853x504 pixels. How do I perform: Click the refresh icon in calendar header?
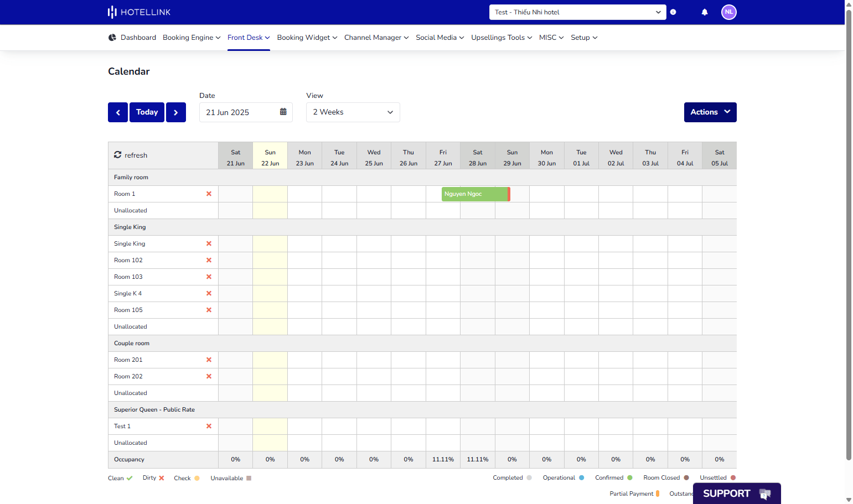(x=117, y=155)
